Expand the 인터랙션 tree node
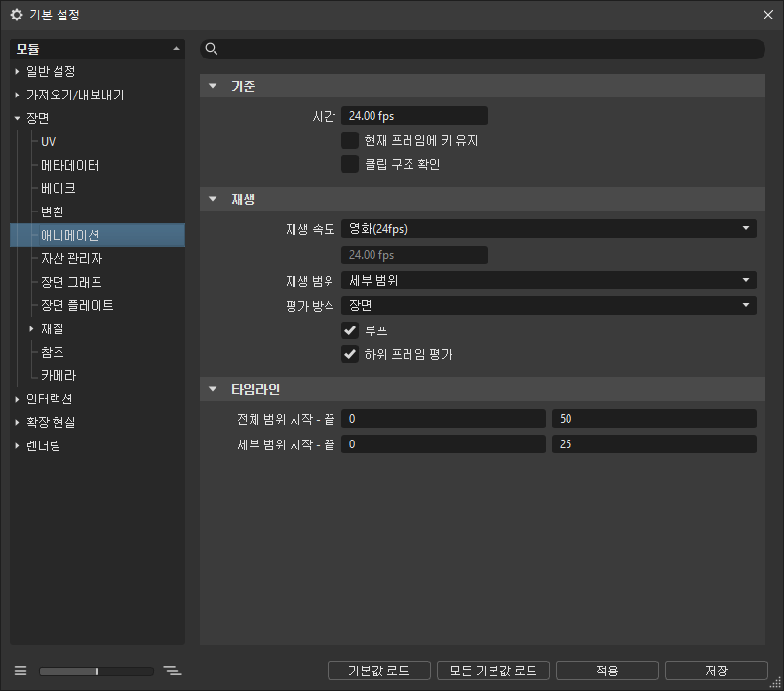Image resolution: width=784 pixels, height=691 pixels. [17, 399]
